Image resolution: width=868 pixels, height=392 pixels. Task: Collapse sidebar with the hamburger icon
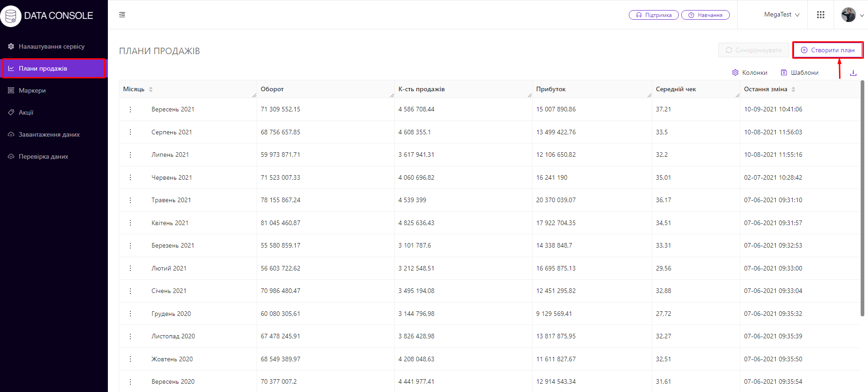(x=122, y=15)
